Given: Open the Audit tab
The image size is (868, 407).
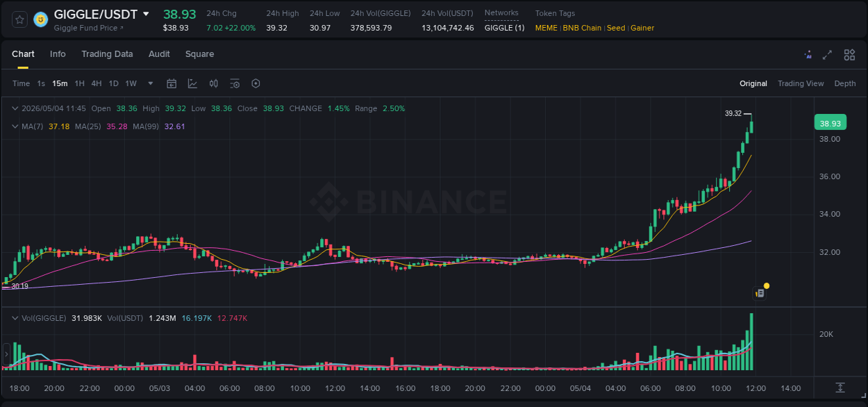Looking at the screenshot, I should [159, 54].
